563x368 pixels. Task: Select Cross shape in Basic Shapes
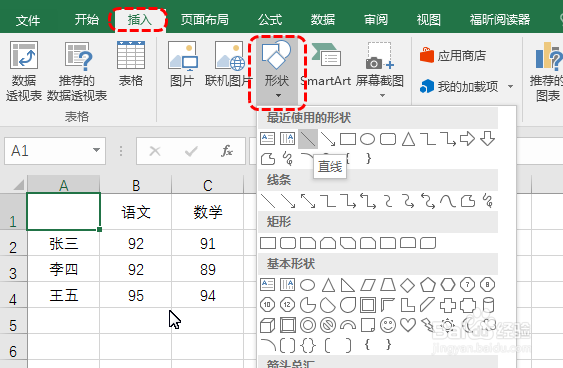448,305
